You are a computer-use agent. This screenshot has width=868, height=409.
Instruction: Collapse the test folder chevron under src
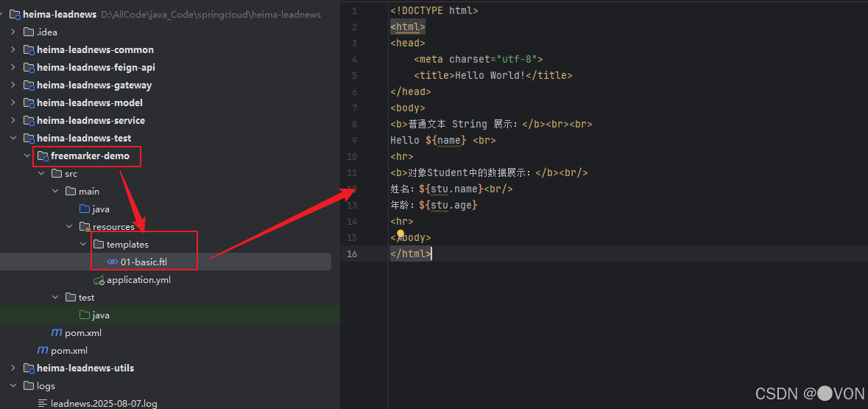click(x=55, y=298)
